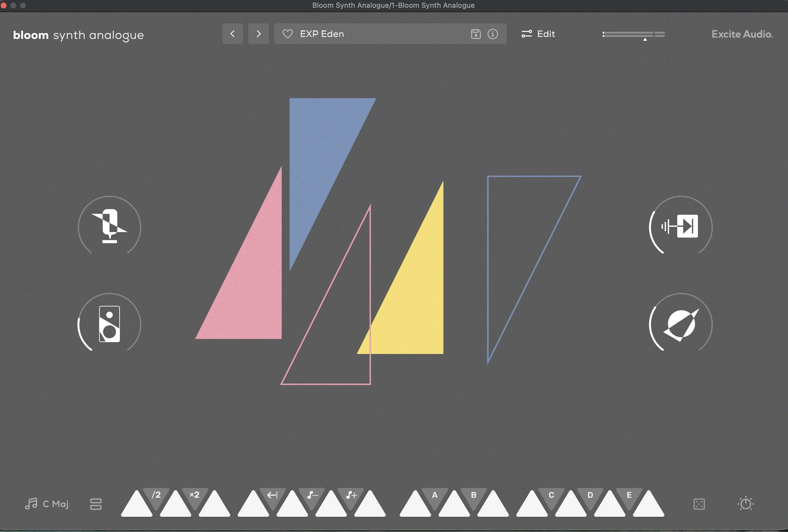Visit the Excite Audio logo link
Image resolution: width=788 pixels, height=532 pixels.
[x=742, y=34]
